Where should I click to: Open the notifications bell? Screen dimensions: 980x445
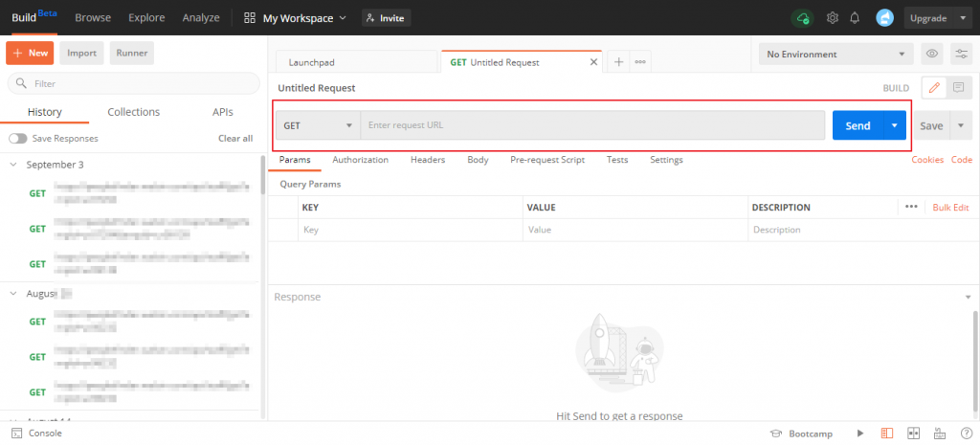[x=855, y=18]
